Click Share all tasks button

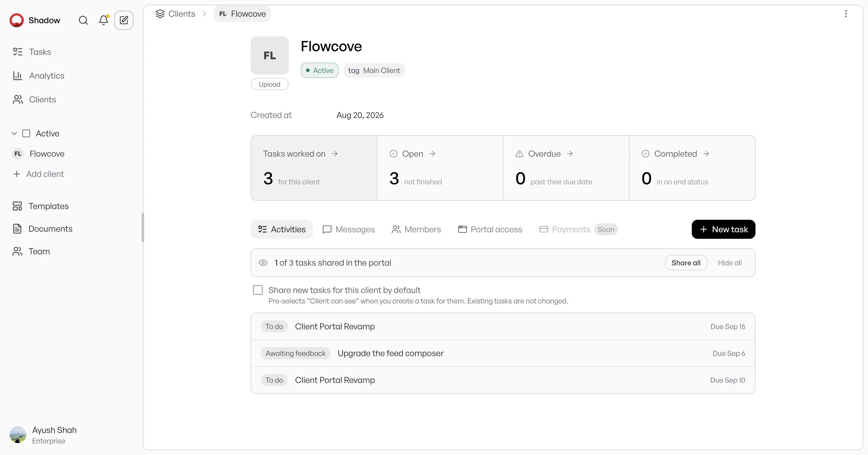(686, 263)
